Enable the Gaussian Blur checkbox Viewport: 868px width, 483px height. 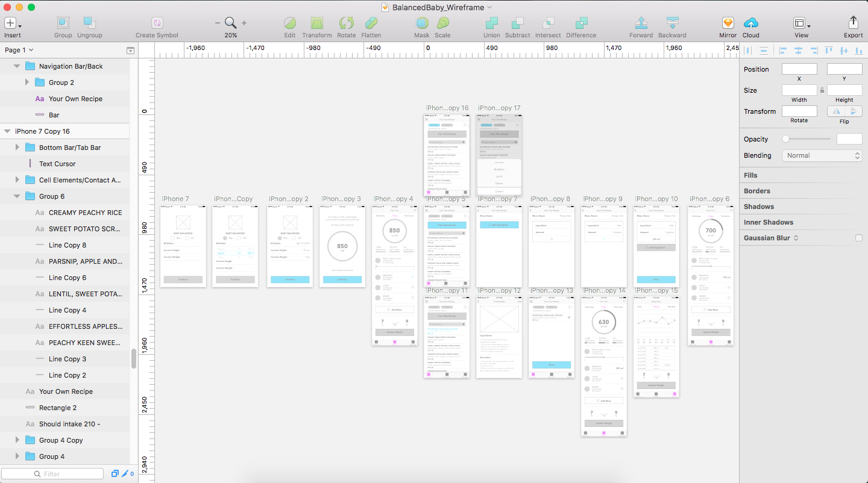[x=858, y=238]
